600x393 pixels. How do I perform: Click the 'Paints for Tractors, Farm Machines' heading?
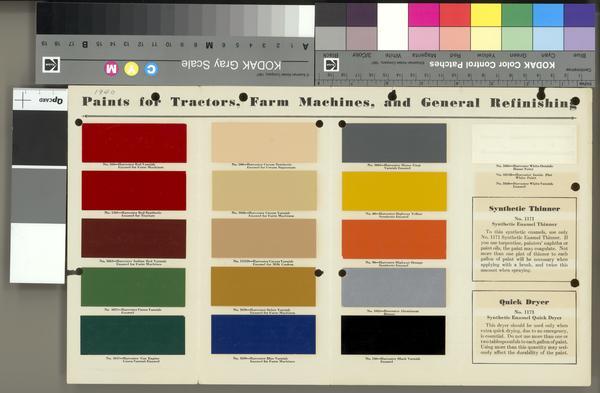click(228, 102)
